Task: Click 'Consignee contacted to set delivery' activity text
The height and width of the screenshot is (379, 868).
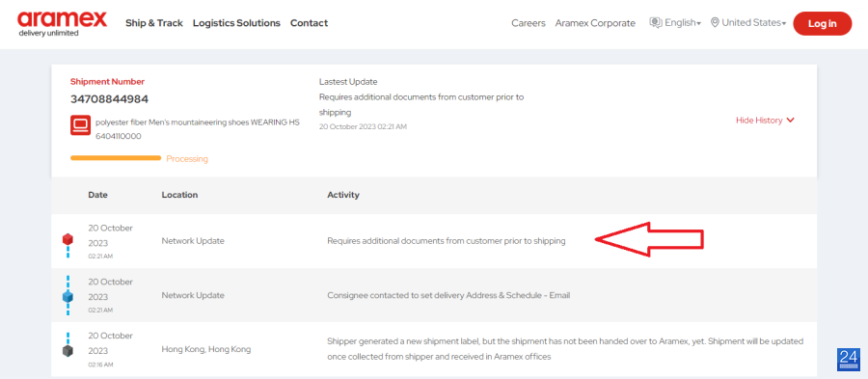Action: pyautogui.click(x=448, y=295)
